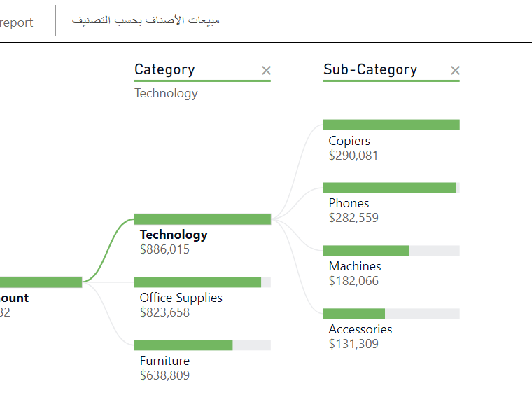This screenshot has height=407, width=532.
Task: Click the Furniture label text
Action: pos(164,361)
